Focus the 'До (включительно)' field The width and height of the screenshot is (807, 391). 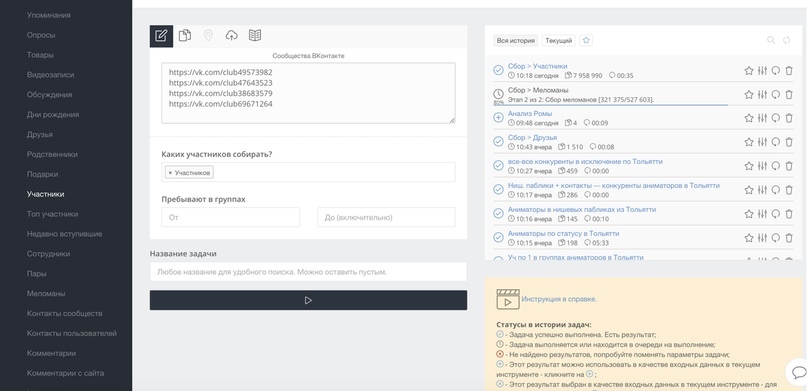387,217
